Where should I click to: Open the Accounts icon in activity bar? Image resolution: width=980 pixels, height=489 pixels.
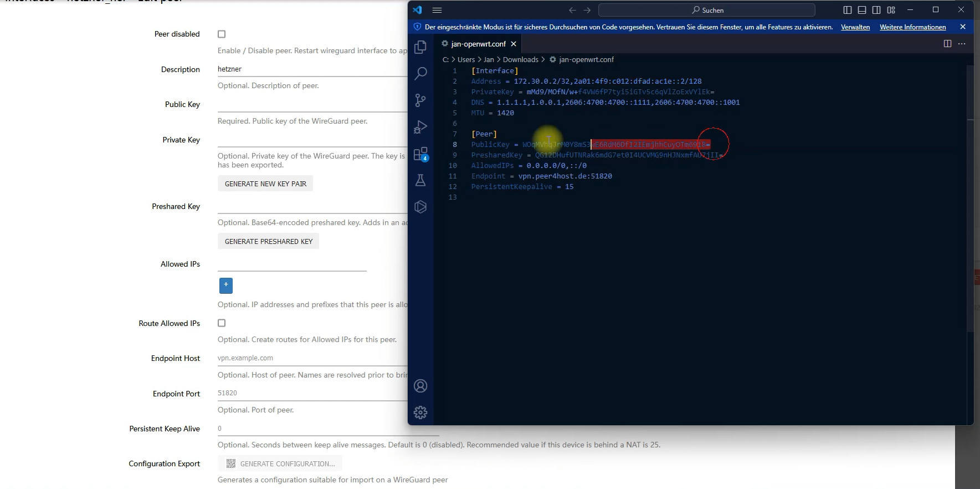point(420,386)
